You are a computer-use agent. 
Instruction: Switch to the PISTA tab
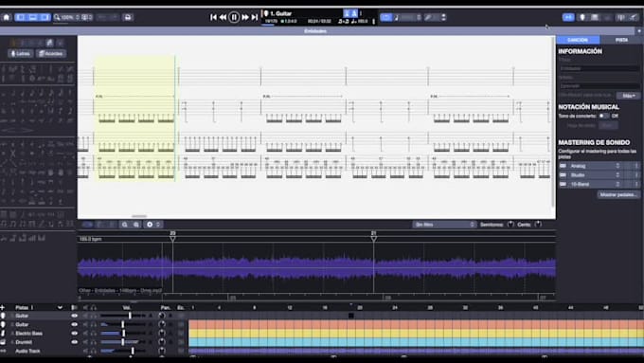click(621, 40)
